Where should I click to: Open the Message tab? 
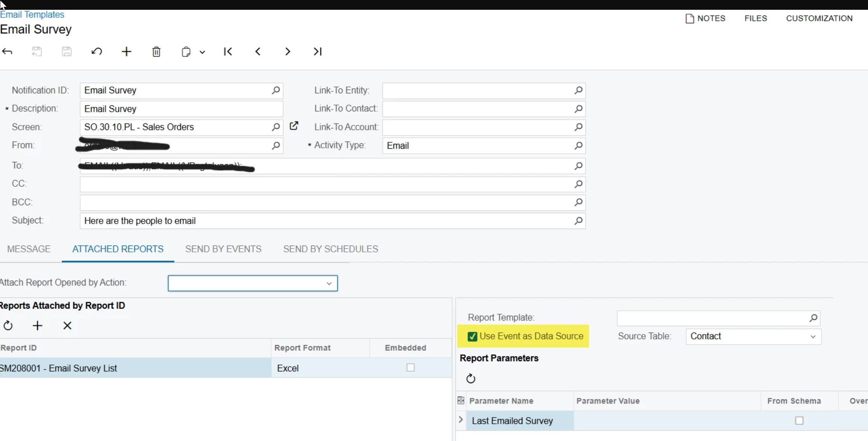pos(29,249)
